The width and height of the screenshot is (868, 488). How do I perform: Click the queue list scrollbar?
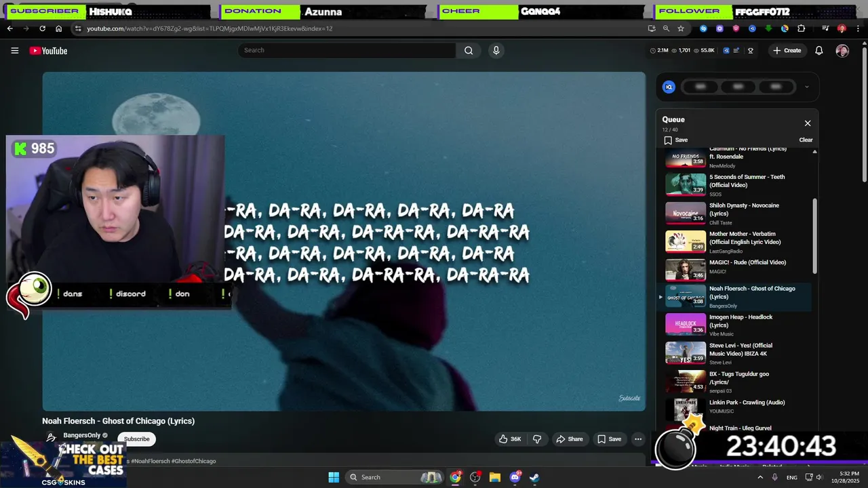pyautogui.click(x=814, y=236)
